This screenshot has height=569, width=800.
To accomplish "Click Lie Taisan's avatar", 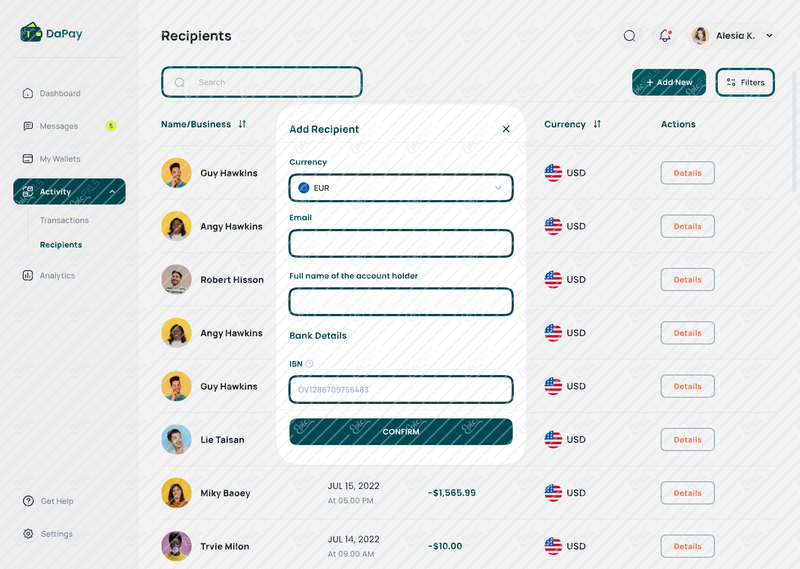I will point(177,439).
